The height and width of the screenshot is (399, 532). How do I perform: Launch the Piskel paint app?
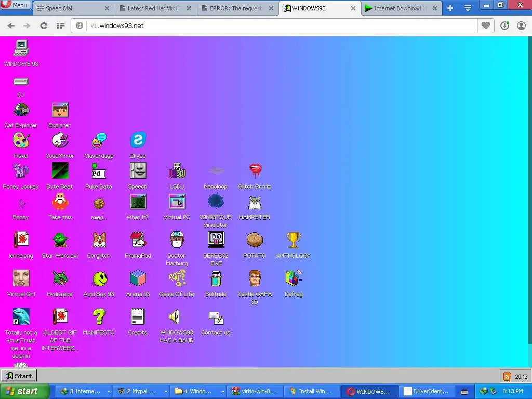(21, 140)
